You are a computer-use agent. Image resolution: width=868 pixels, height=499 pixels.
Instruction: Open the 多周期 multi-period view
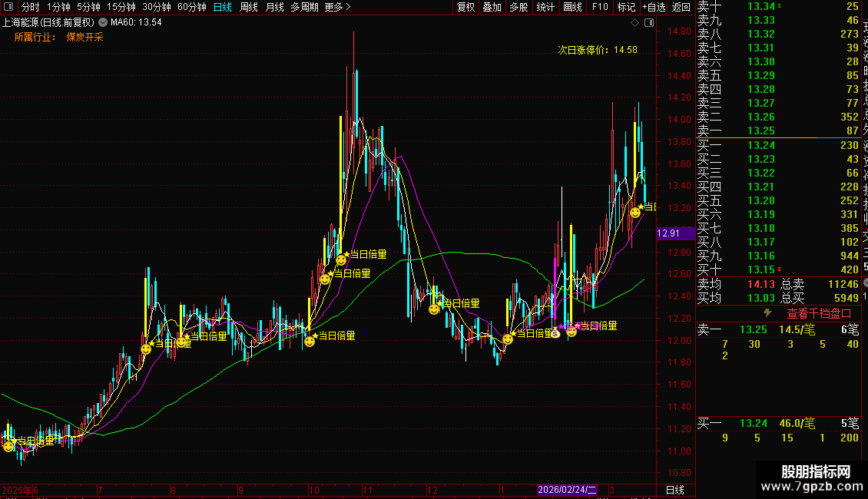(304, 7)
